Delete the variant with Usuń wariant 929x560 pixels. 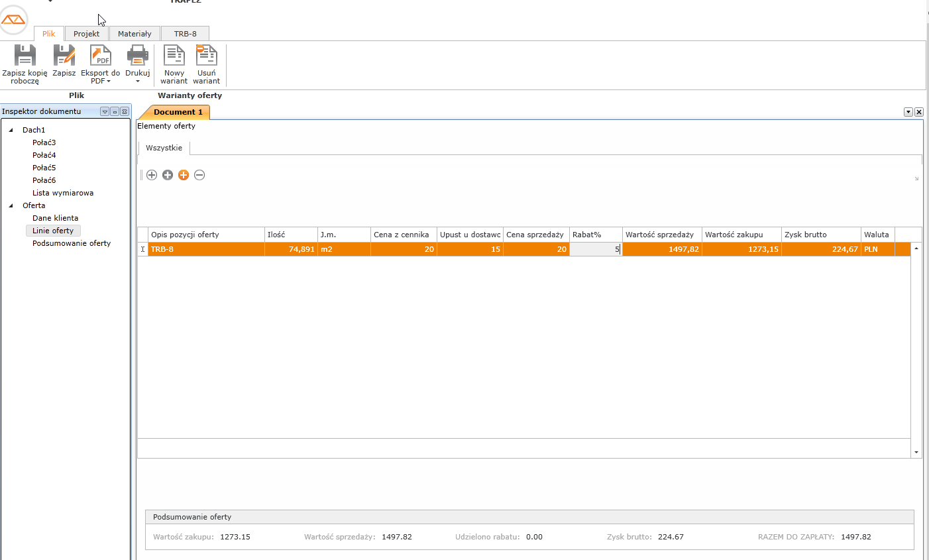point(206,56)
